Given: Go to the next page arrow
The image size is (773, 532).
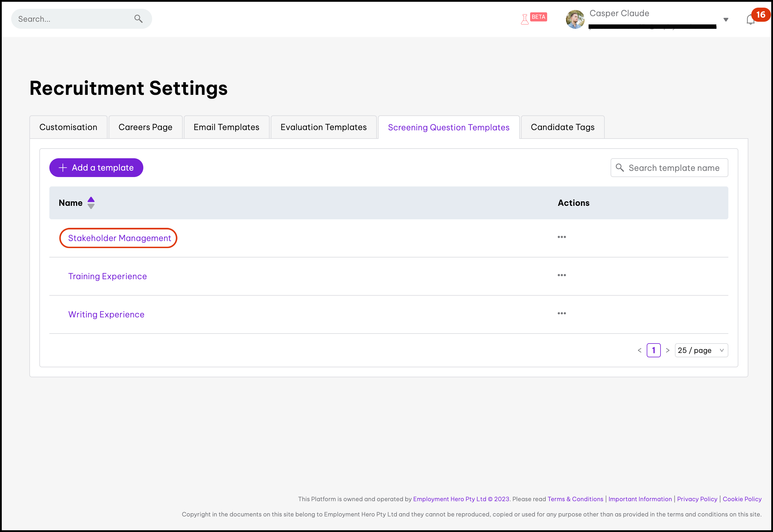Looking at the screenshot, I should [x=668, y=350].
